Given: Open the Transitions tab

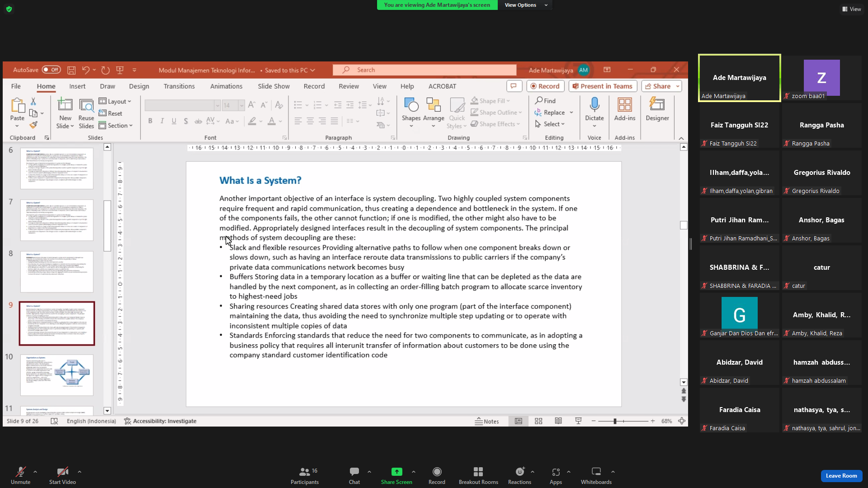Looking at the screenshot, I should pos(179,86).
